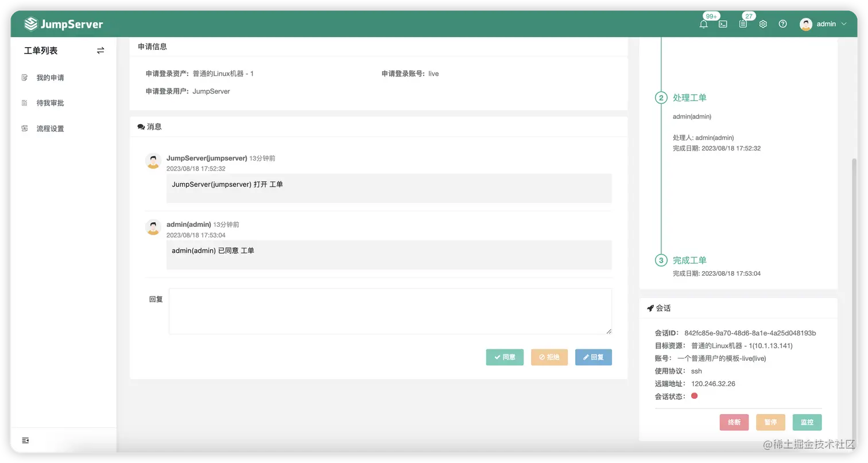Click the 我的申请 sidebar icon
This screenshot has width=868, height=463.
pyautogui.click(x=25, y=78)
